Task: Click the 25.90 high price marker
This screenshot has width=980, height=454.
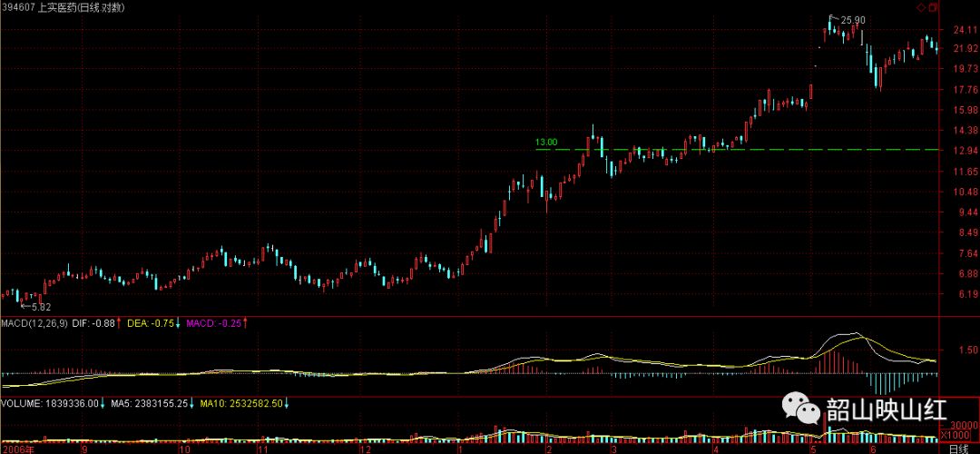Action: pos(852,20)
